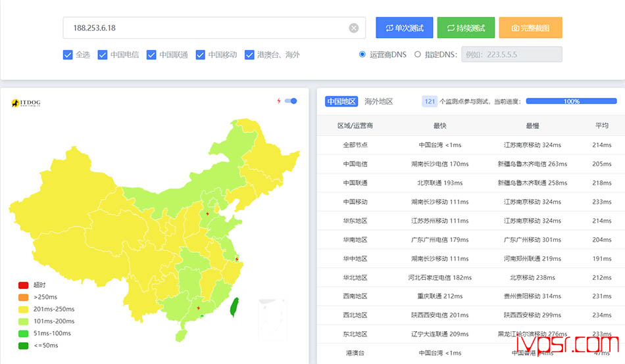Select the 华北地区 row label

[x=355, y=277]
